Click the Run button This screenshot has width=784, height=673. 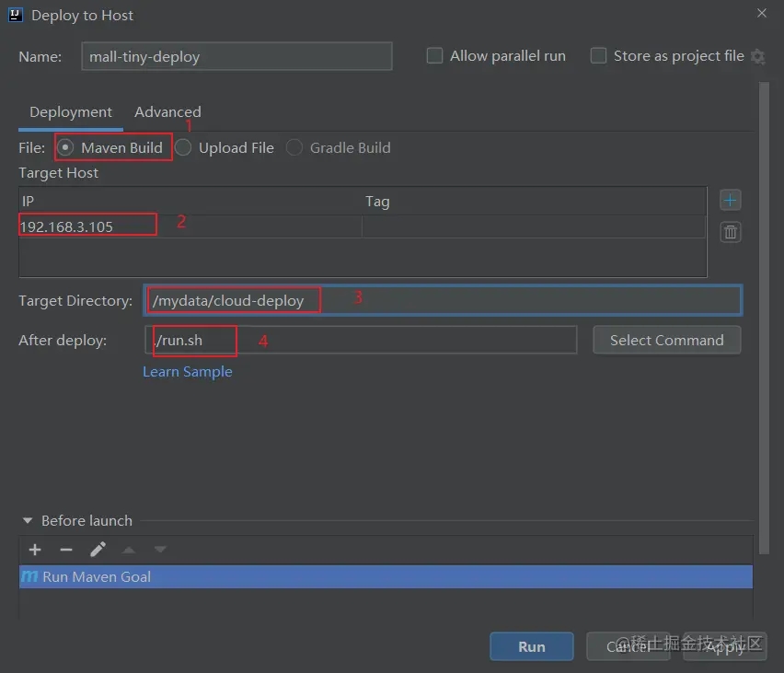pyautogui.click(x=532, y=646)
